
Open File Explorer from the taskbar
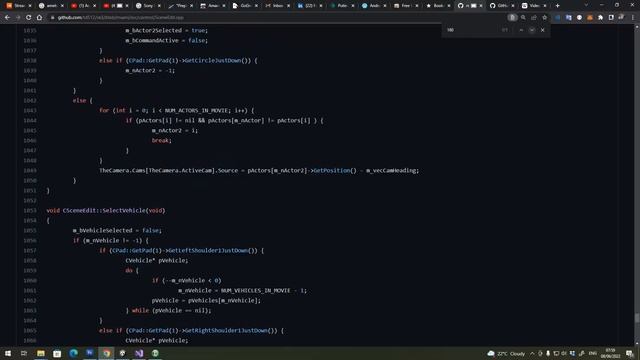coord(40,353)
